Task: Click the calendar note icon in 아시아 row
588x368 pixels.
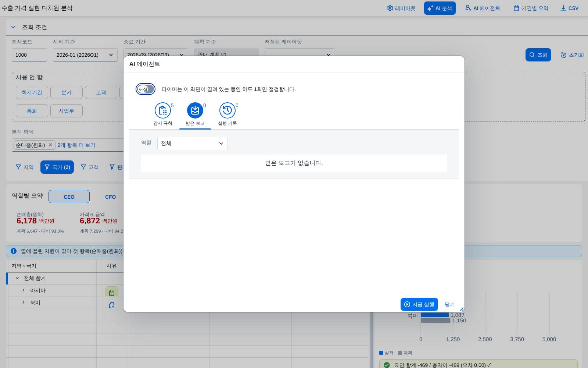Action: pos(112,293)
